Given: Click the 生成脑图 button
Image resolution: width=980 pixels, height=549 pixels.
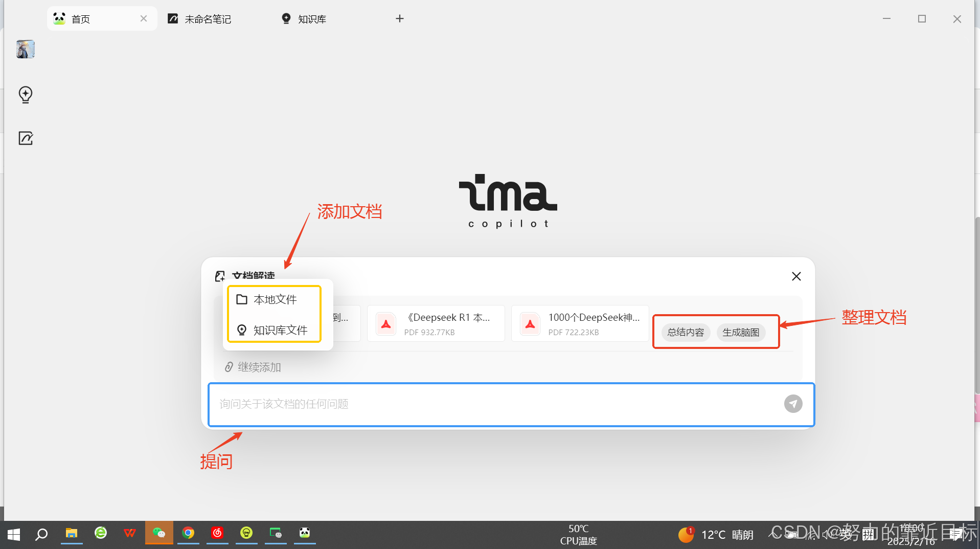Looking at the screenshot, I should pos(741,332).
